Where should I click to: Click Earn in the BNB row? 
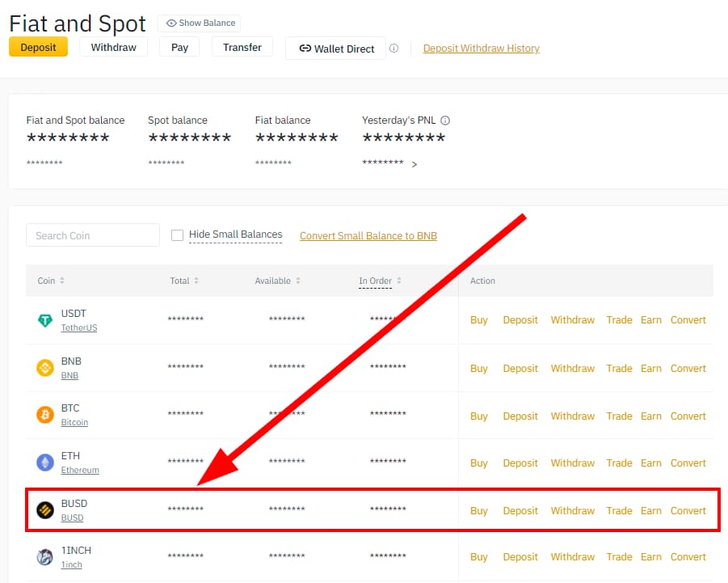[651, 369]
